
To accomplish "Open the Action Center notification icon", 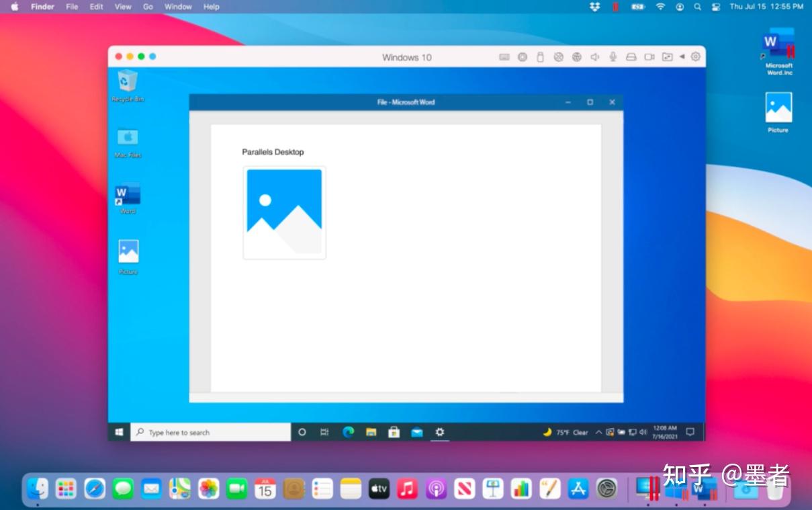I will pos(690,432).
